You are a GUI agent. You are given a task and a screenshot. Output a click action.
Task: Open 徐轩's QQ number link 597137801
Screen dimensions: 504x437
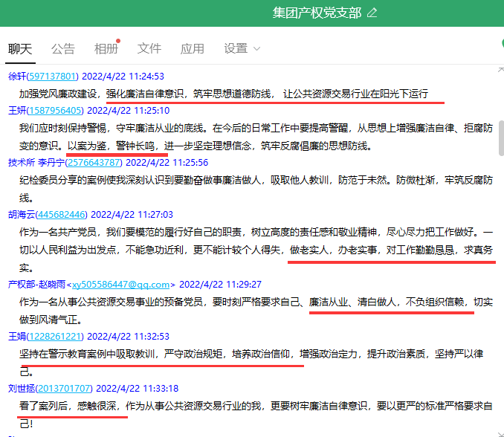(54, 76)
